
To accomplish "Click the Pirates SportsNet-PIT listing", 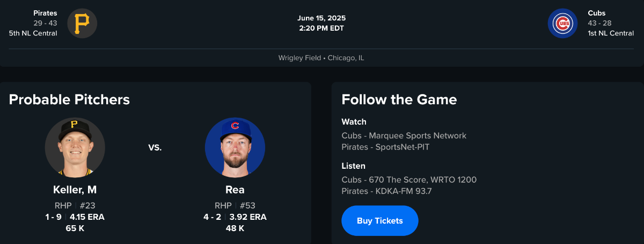I will click(385, 147).
